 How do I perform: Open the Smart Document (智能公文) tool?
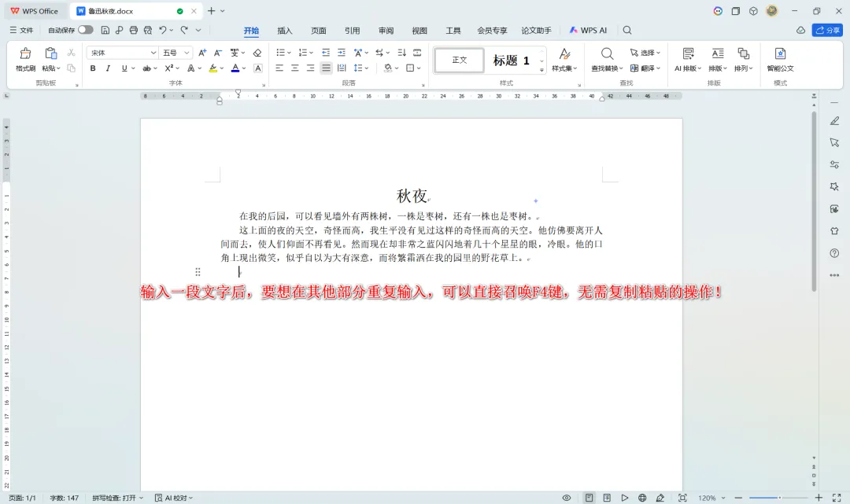(780, 60)
